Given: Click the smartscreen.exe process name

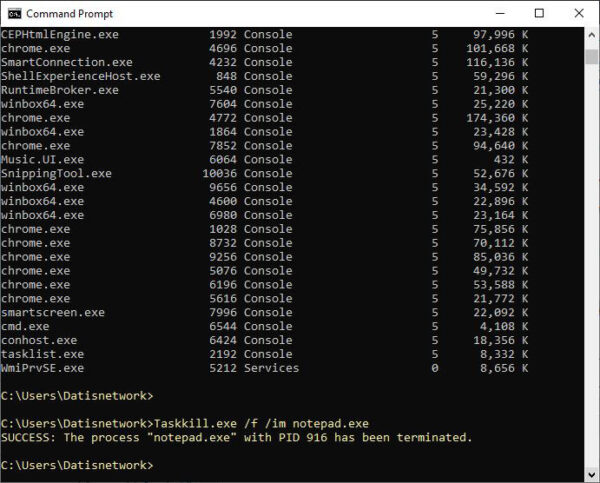Looking at the screenshot, I should [53, 312].
